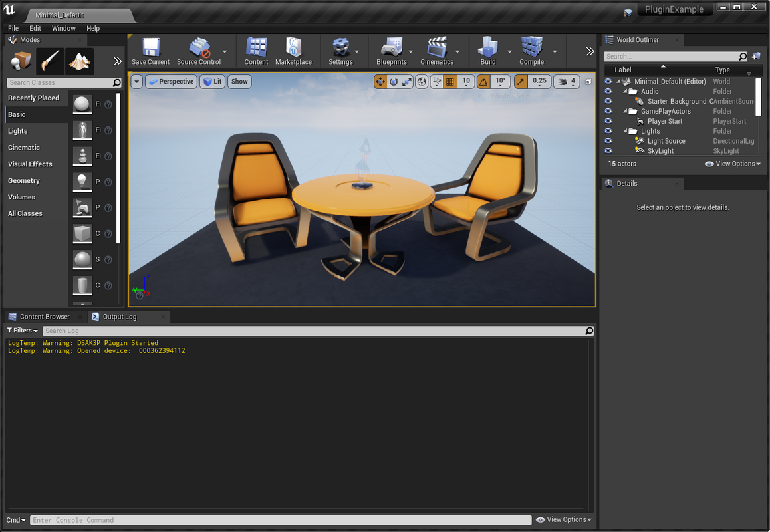770x532 pixels.
Task: Click the search magnifier in Search Classes
Action: click(x=116, y=82)
